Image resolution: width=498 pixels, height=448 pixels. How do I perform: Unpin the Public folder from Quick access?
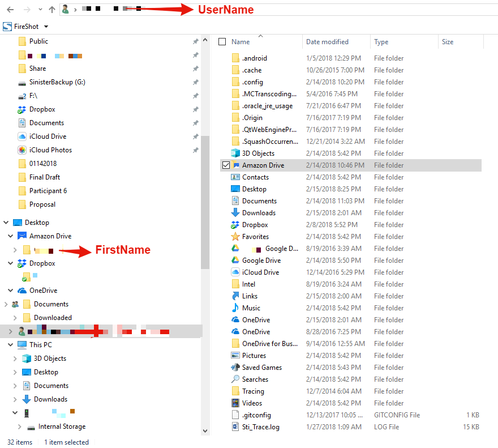[x=195, y=41]
